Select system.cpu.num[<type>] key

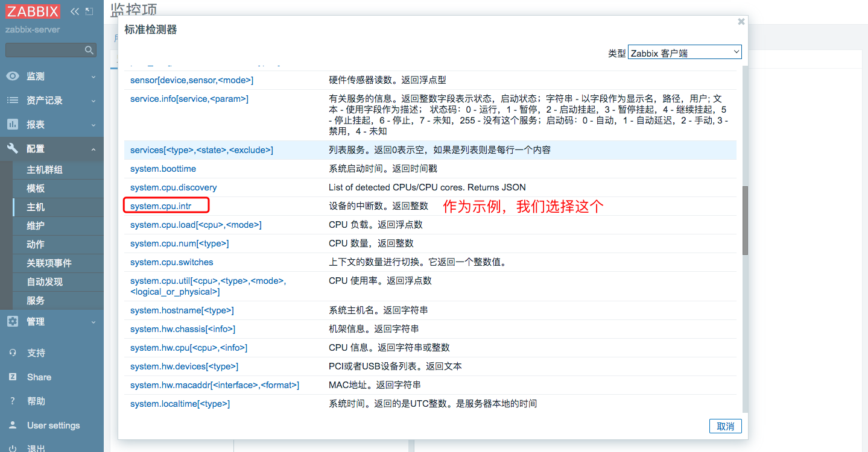(180, 243)
